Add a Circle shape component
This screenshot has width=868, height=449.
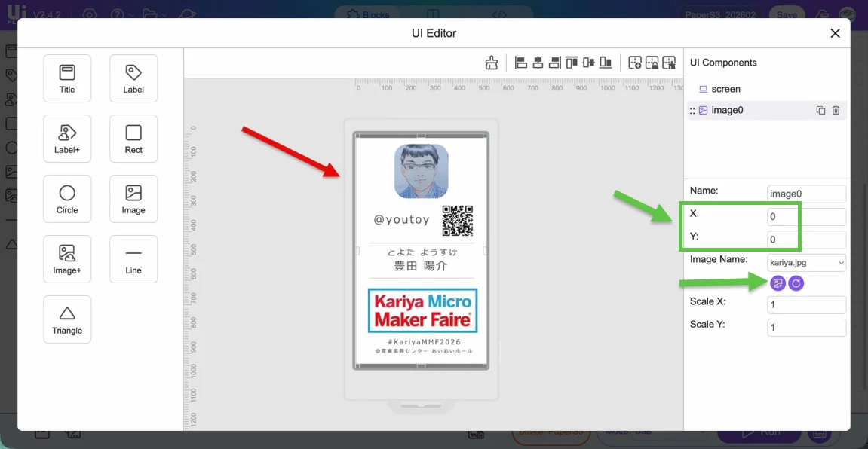pos(67,199)
